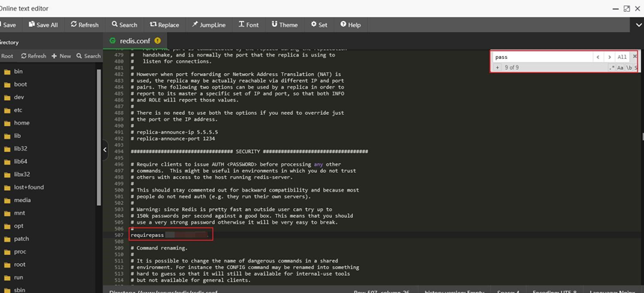
Task: Open the Set settings option
Action: (319, 25)
